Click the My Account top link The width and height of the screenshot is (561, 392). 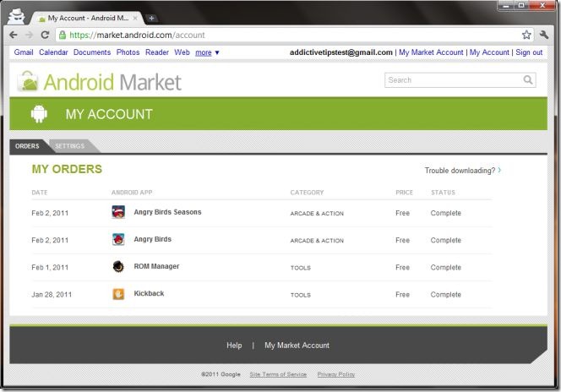[489, 52]
